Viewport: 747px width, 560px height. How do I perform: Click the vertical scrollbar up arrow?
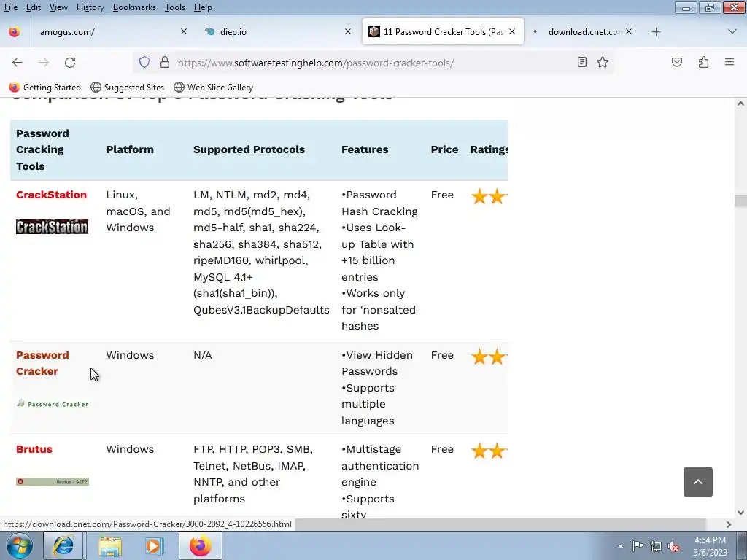pyautogui.click(x=740, y=104)
